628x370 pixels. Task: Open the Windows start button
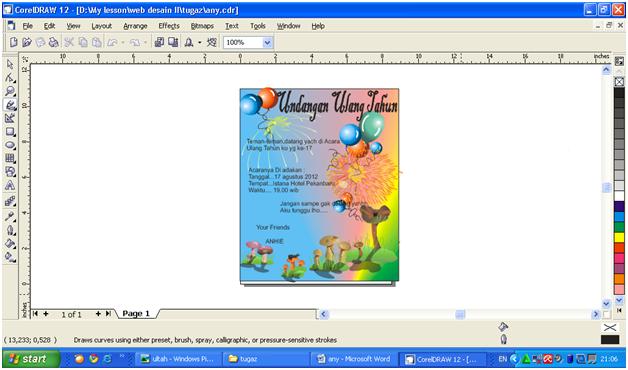pyautogui.click(x=30, y=359)
